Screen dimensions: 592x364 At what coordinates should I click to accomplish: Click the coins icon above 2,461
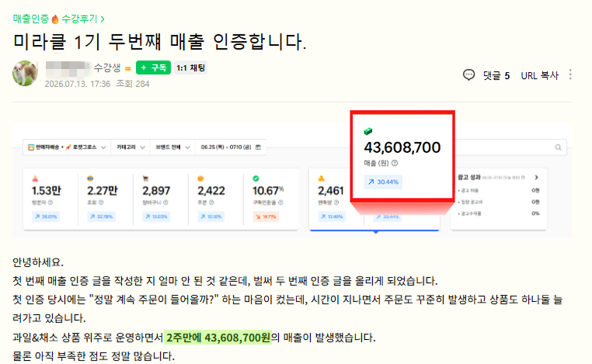pyautogui.click(x=322, y=179)
